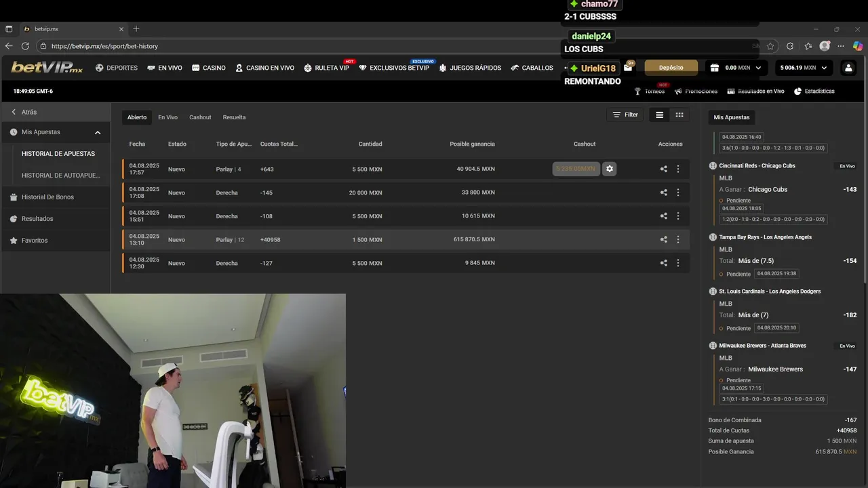The image size is (868, 488).
Task: Open the CABALLOS section
Action: tap(532, 68)
